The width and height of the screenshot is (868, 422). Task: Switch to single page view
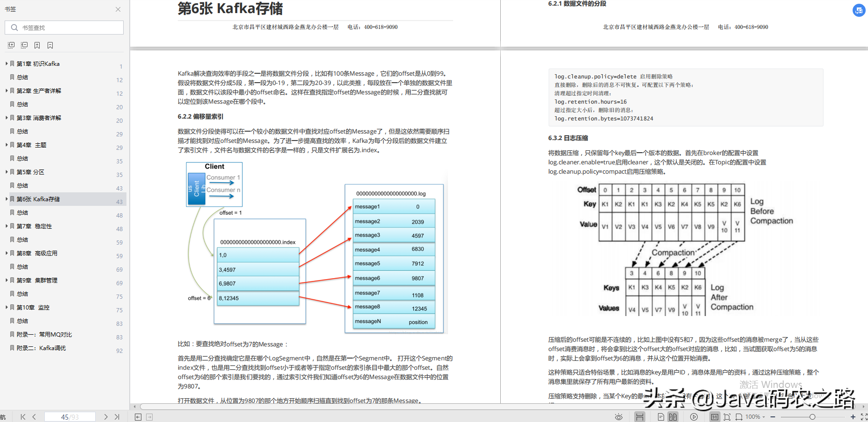[661, 417]
